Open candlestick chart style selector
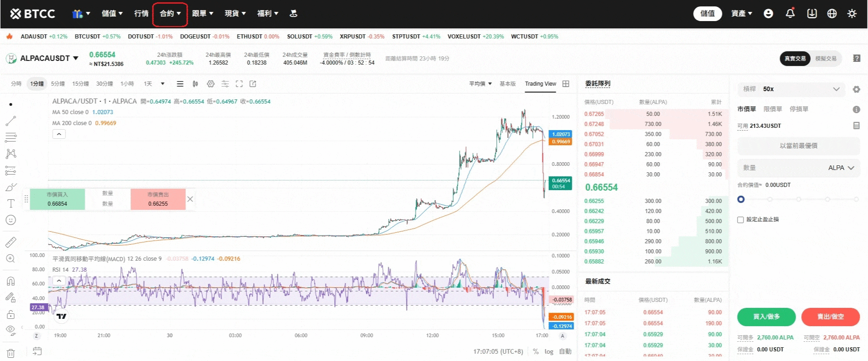The height and width of the screenshot is (361, 868). coord(195,84)
